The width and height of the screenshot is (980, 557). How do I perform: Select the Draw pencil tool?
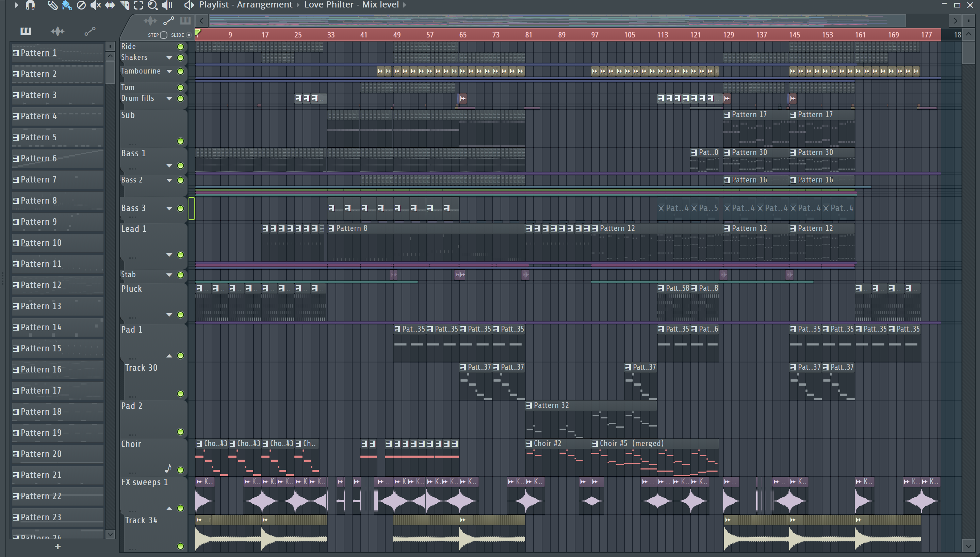52,5
